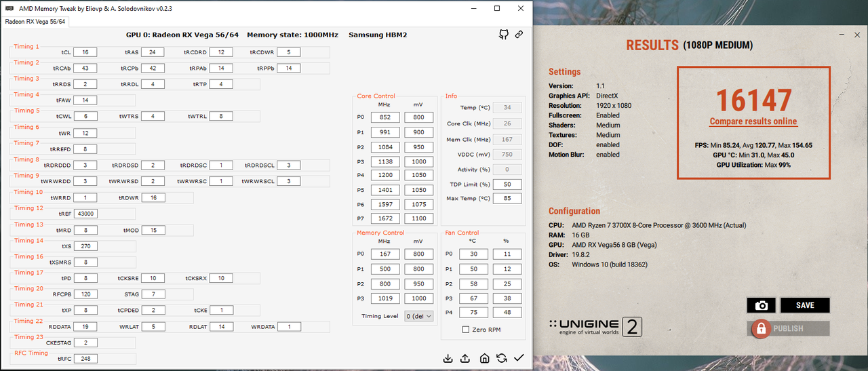This screenshot has width=868, height=371.
Task: Click the chain link icon
Action: (x=519, y=35)
